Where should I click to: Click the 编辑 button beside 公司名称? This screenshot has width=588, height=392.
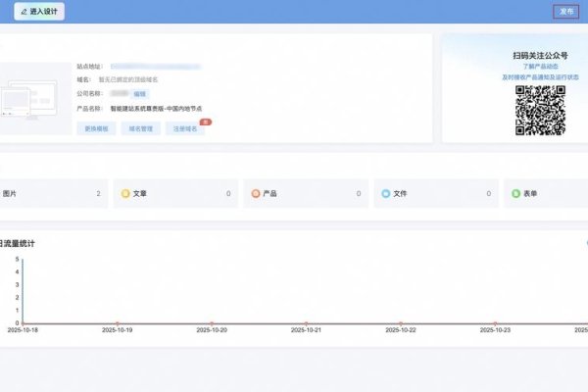coord(139,94)
